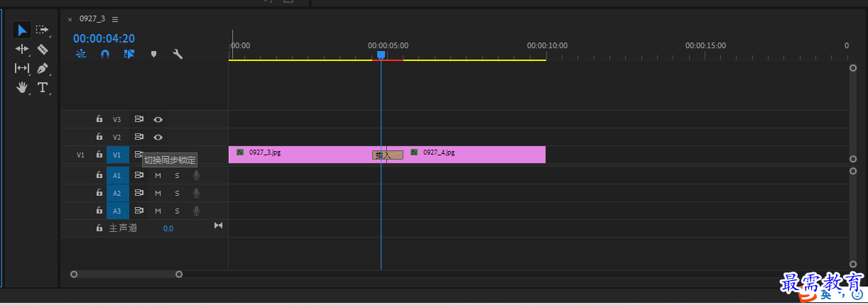
Task: Select the 0927_3 sequence tab
Action: [92, 19]
